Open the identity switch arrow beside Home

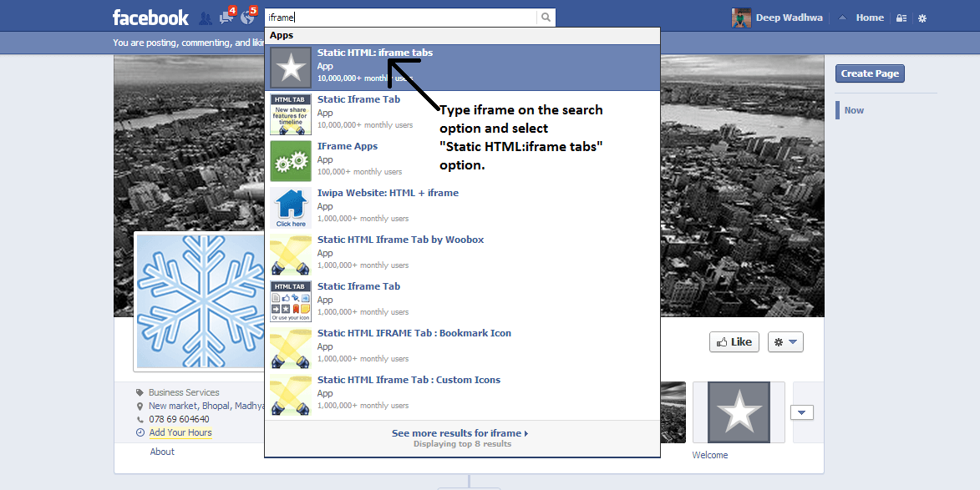click(842, 18)
